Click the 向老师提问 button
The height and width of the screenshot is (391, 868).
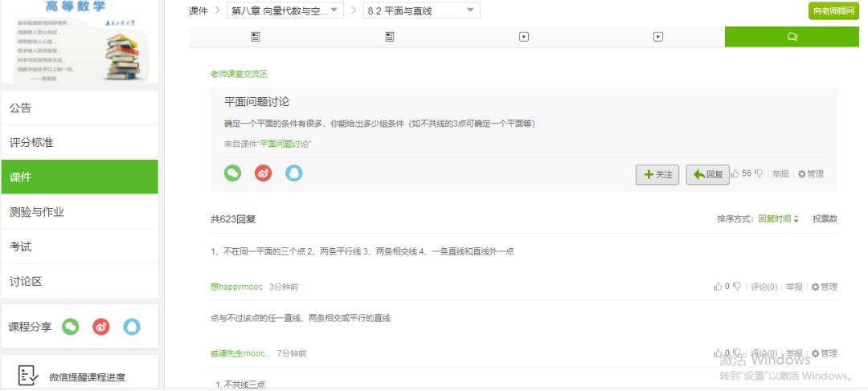[833, 10]
